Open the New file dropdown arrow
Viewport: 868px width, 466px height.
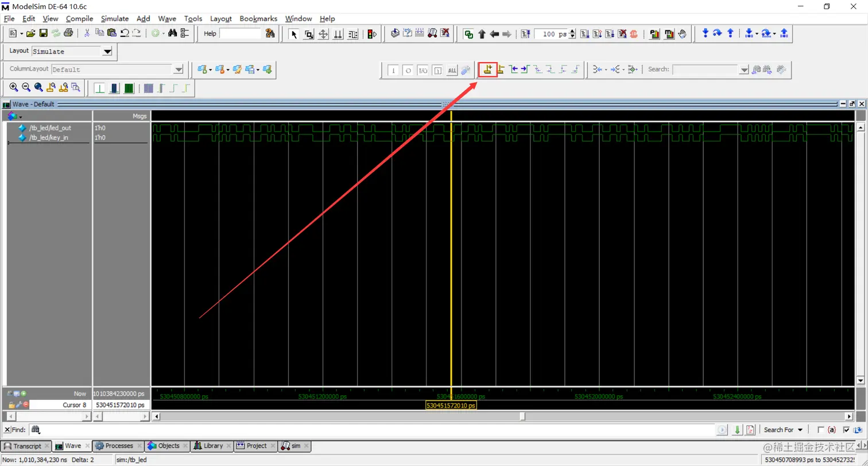tap(21, 34)
